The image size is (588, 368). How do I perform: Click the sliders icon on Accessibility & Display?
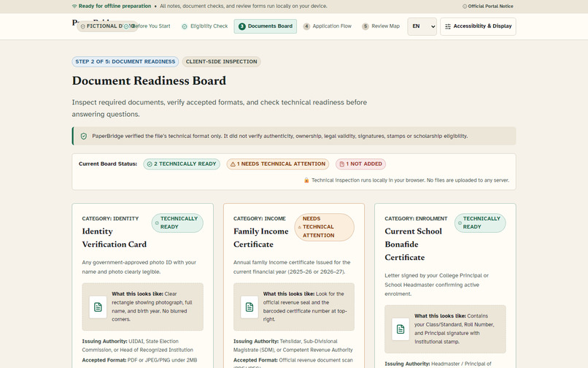click(448, 26)
